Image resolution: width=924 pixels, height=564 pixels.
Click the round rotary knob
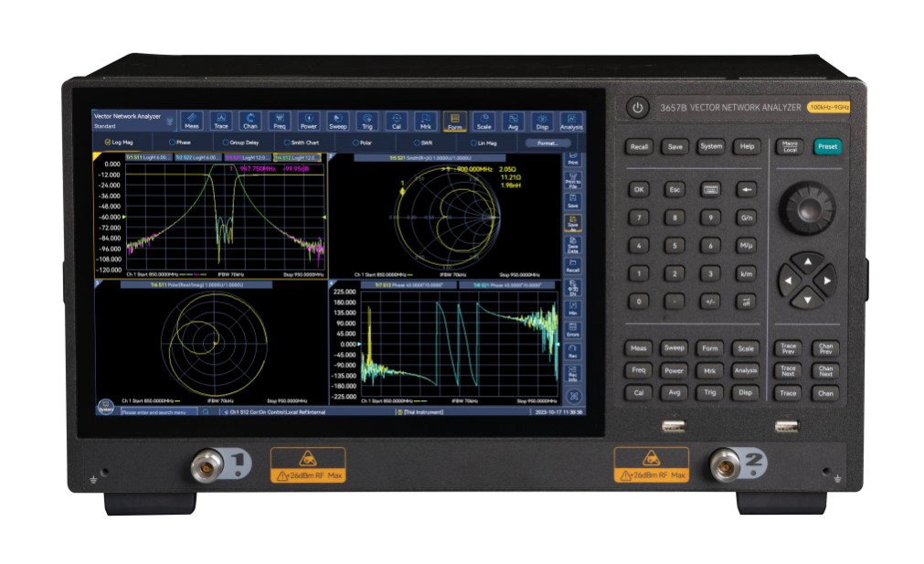[807, 208]
